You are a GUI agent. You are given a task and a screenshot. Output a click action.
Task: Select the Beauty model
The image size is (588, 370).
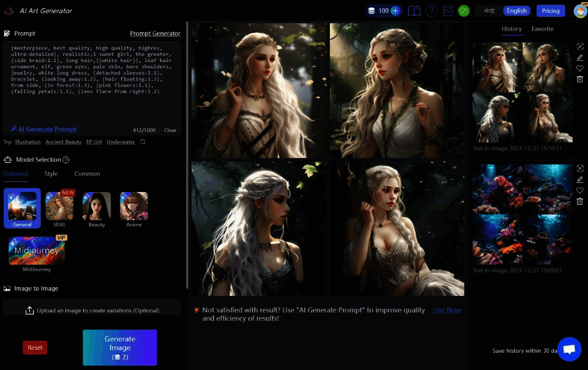coord(96,209)
